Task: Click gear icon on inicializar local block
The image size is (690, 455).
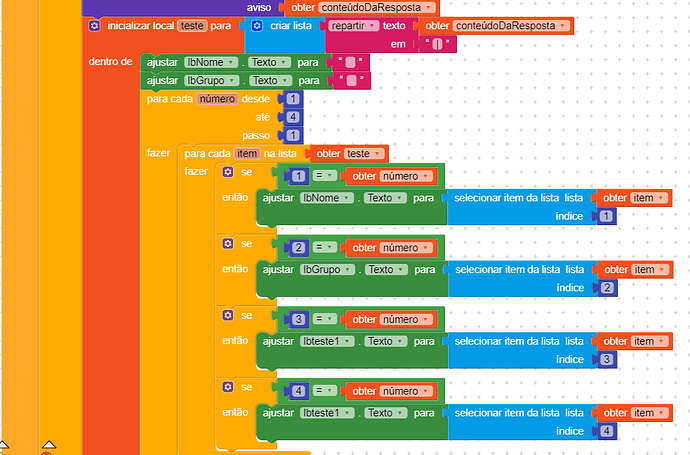Action: 94,25
